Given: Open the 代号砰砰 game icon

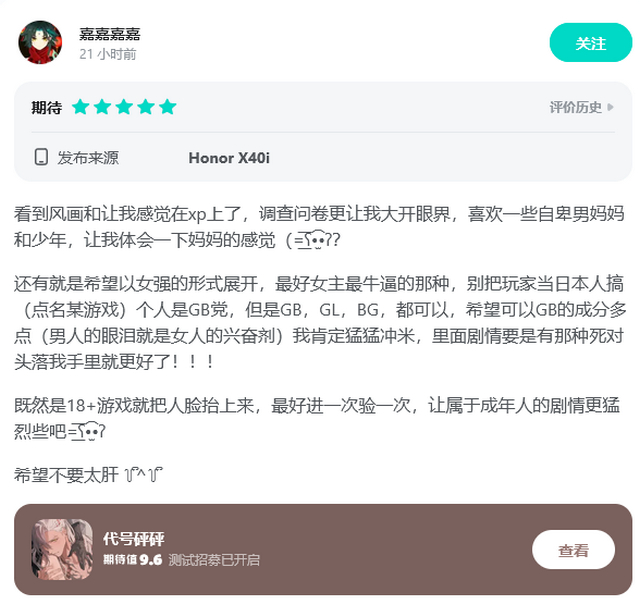Looking at the screenshot, I should click(x=62, y=549).
